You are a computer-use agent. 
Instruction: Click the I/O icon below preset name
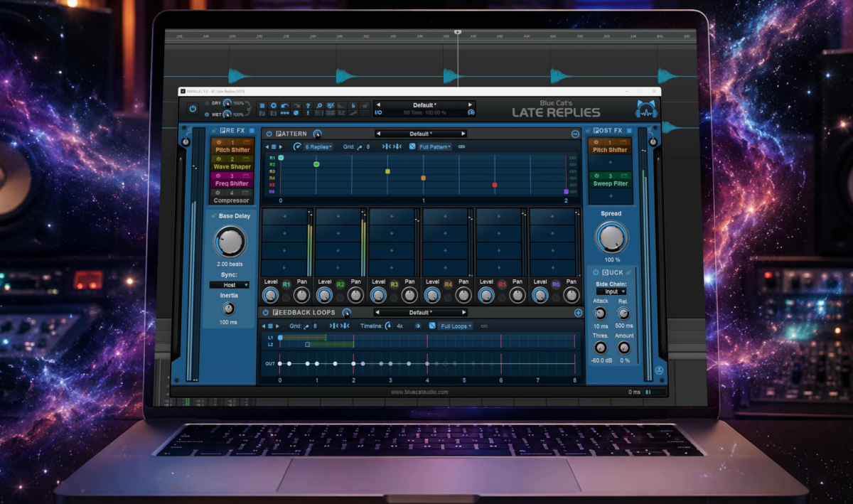pyautogui.click(x=378, y=113)
